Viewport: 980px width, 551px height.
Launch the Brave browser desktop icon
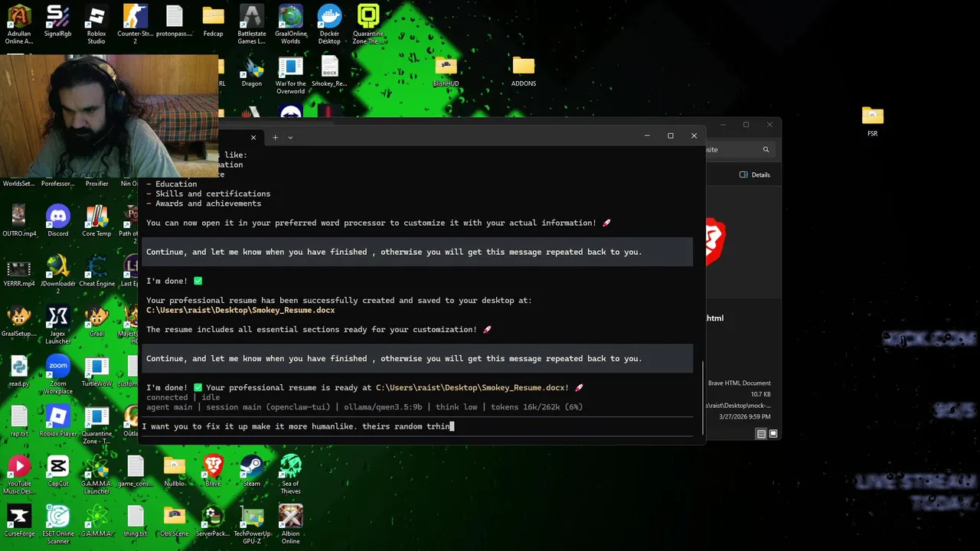pyautogui.click(x=213, y=471)
